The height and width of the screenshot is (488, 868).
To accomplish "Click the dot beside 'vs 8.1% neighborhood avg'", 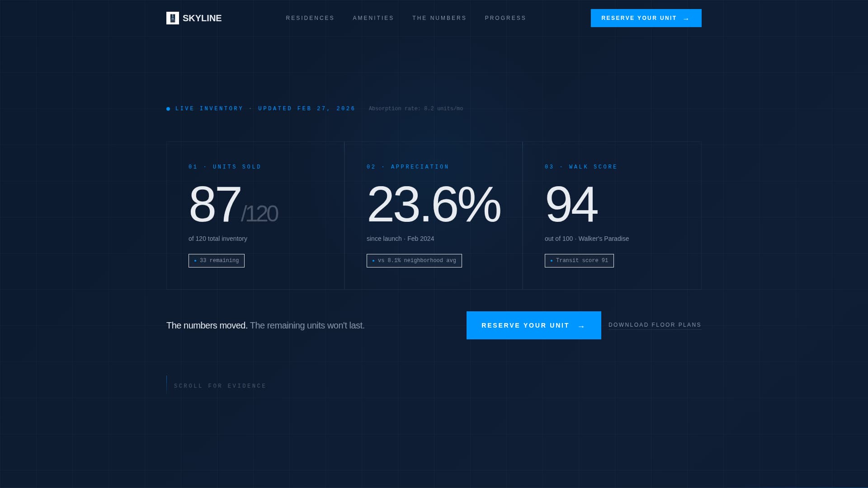I will tap(373, 260).
